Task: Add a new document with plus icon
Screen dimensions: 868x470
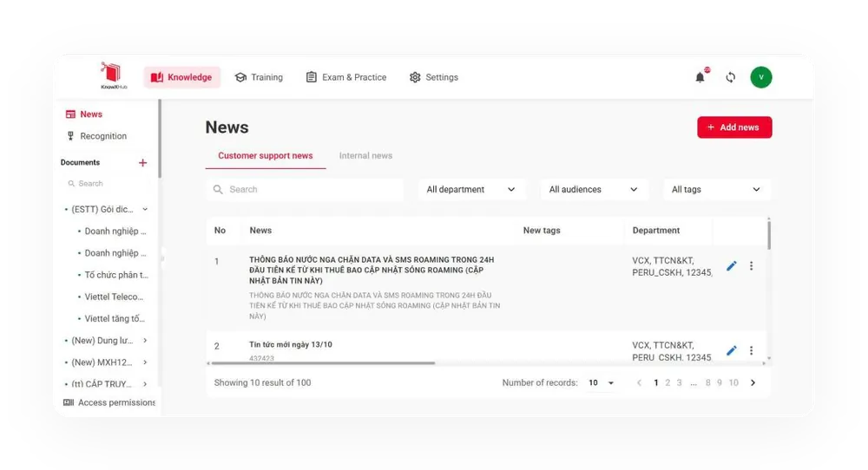Action: click(143, 162)
